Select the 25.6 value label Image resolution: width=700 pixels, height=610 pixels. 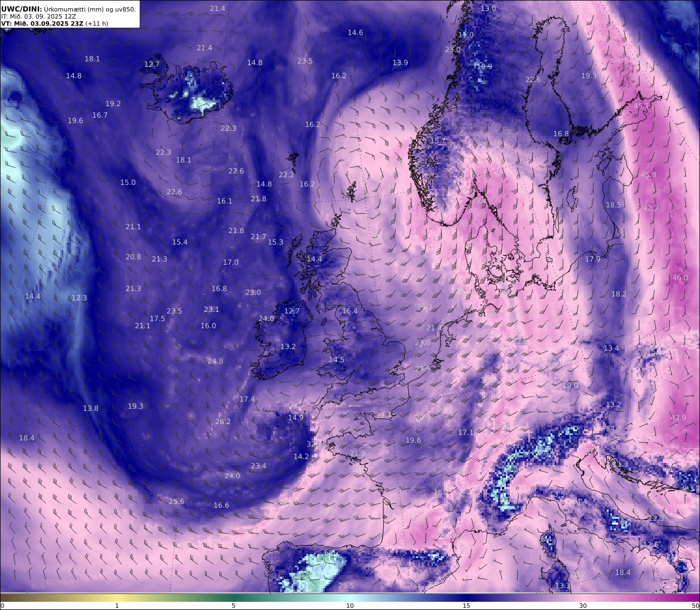(177, 502)
